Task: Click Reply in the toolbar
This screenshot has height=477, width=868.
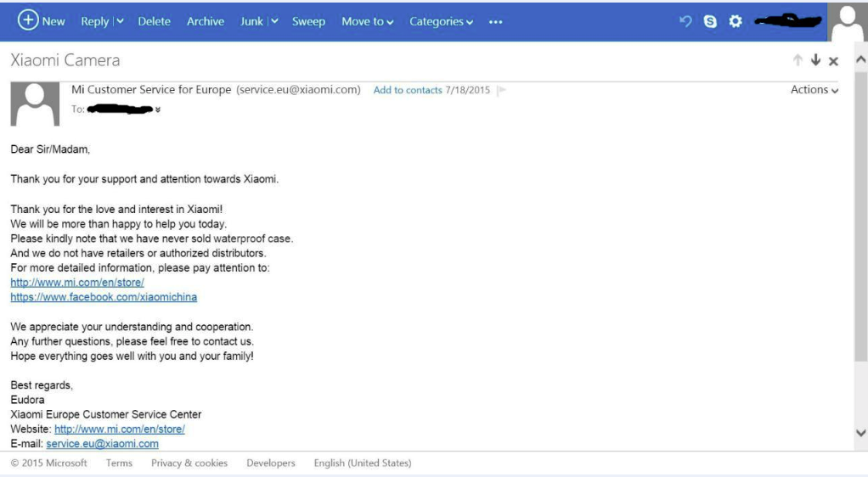Action: (x=94, y=21)
